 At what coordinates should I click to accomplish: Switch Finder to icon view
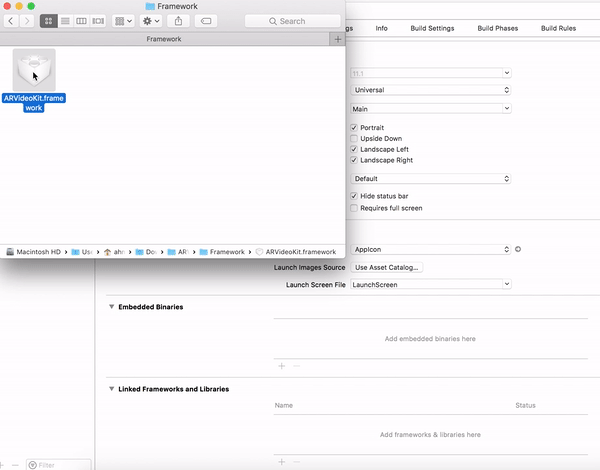49,21
